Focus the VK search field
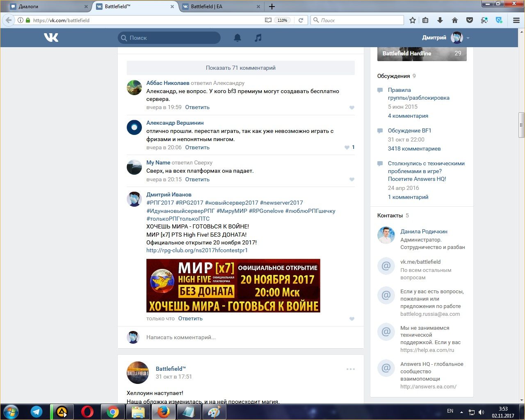The height and width of the screenshot is (420, 525). click(169, 38)
